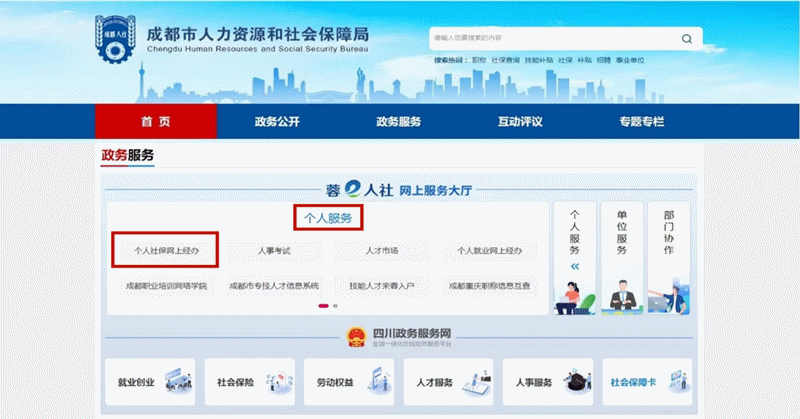Image resolution: width=800 pixels, height=419 pixels.
Task: Click the Chengdu HRSS bureau emblem logo
Action: (x=115, y=39)
